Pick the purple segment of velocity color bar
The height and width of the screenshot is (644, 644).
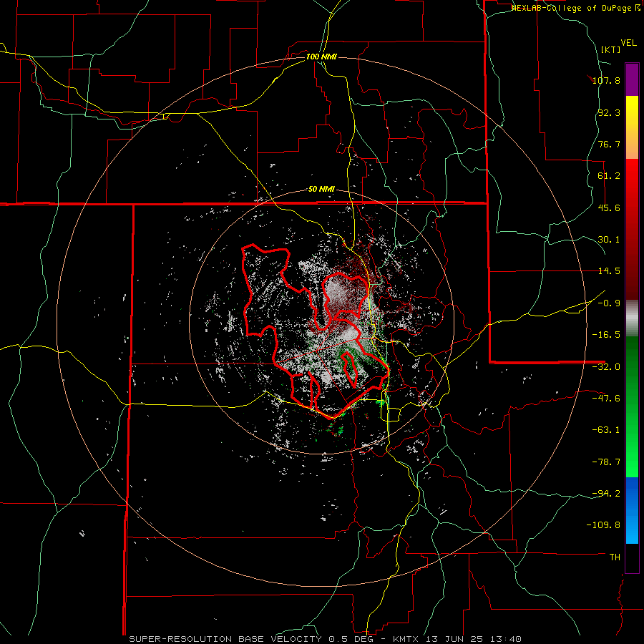632,79
